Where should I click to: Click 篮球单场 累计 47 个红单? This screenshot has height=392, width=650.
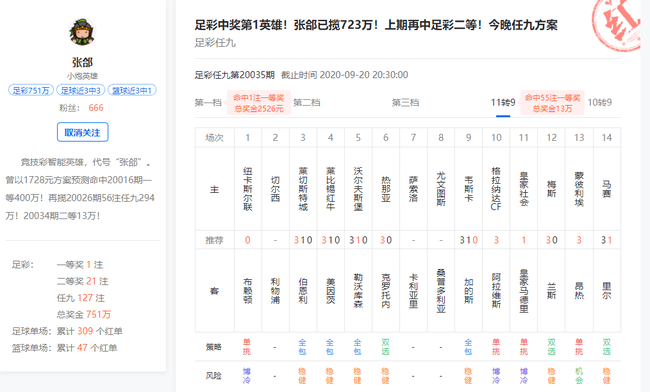64,348
